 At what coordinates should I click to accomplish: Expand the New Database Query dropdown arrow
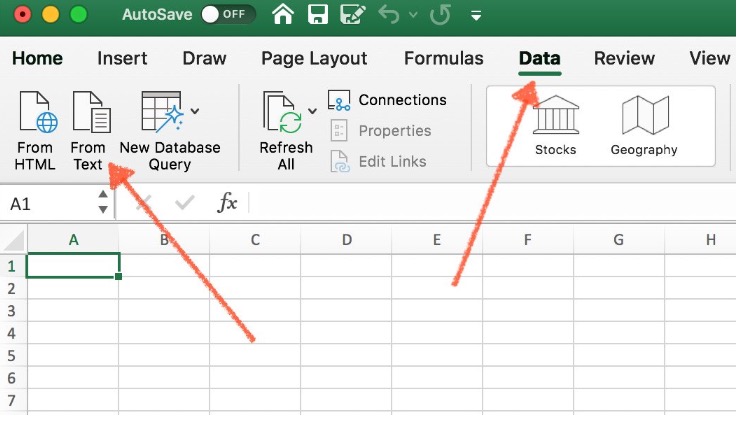pos(195,111)
